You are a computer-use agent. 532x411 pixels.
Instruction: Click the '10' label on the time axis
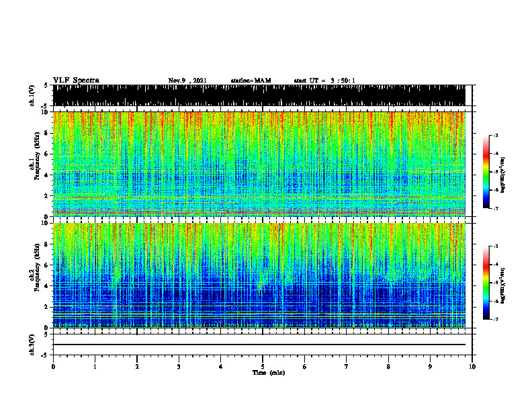[x=472, y=367]
